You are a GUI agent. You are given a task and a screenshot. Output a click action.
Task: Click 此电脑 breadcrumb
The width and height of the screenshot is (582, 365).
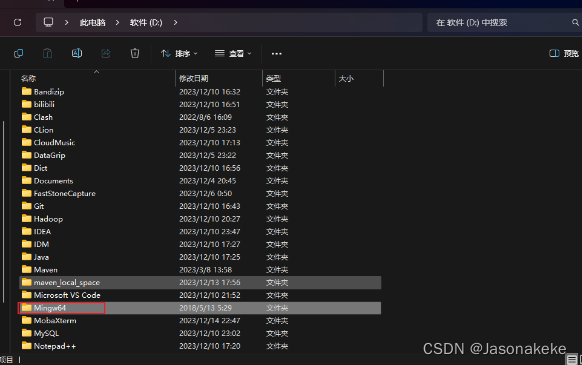(92, 23)
